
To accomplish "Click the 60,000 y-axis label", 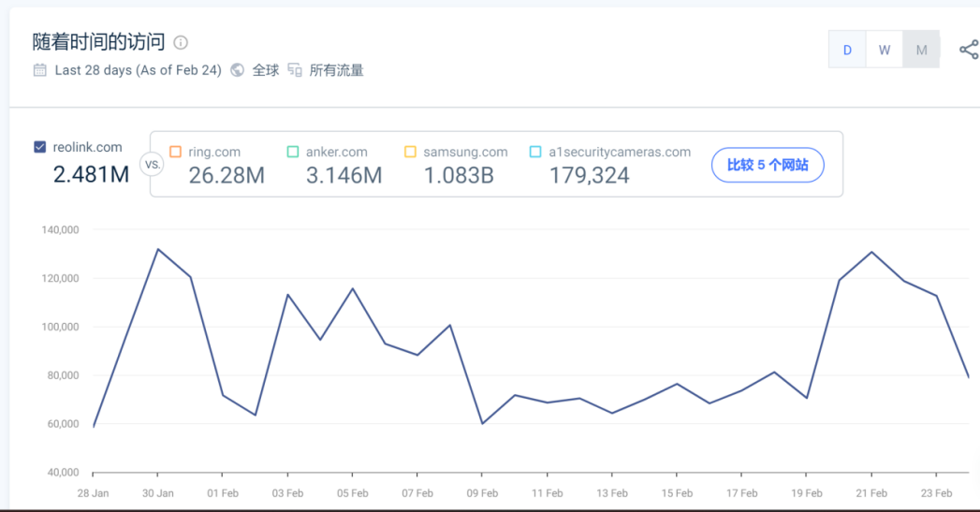I will [x=63, y=424].
